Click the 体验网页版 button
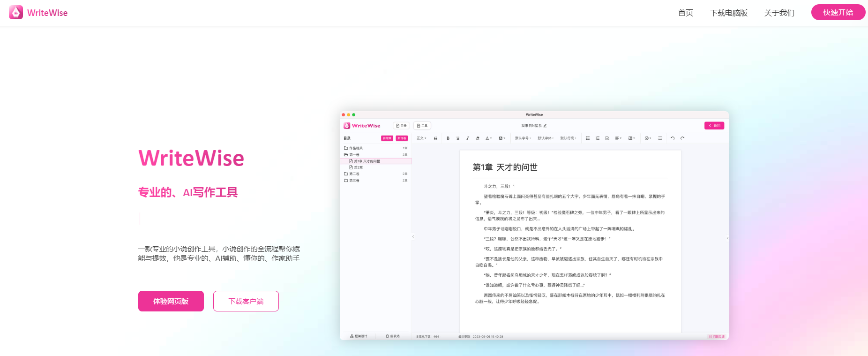Viewport: 868px width, 356px height. coord(171,301)
